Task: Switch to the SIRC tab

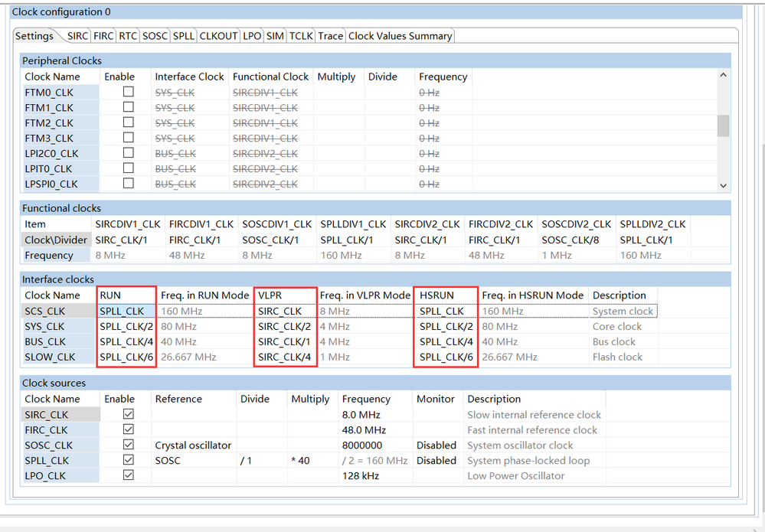Action: 77,36
